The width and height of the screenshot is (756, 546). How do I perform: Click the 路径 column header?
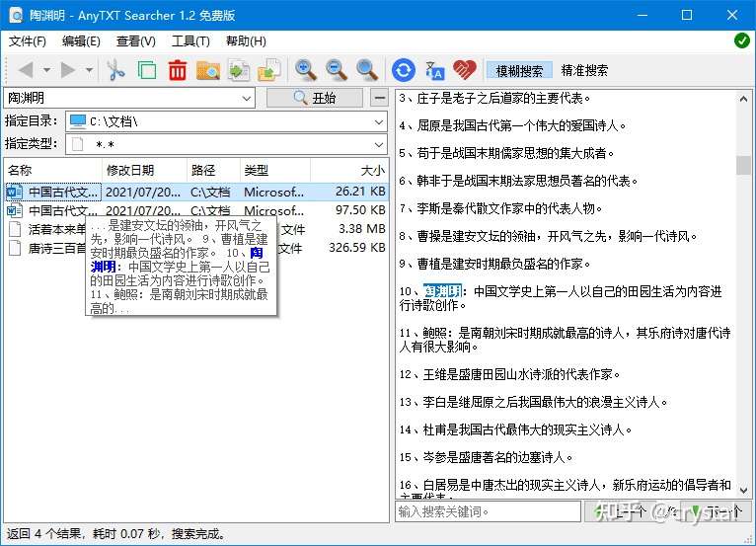[213, 170]
